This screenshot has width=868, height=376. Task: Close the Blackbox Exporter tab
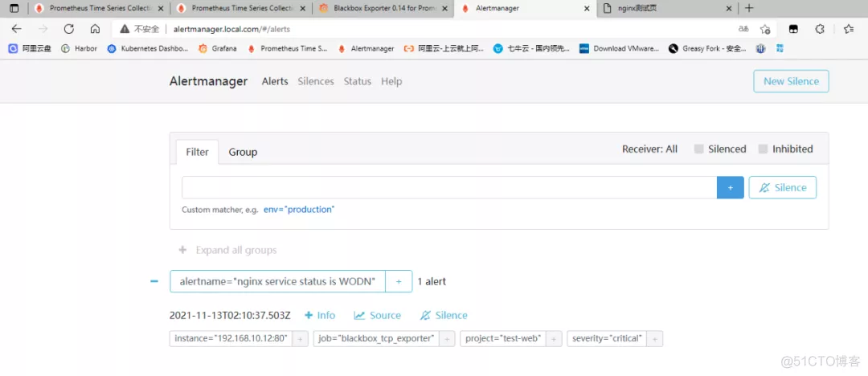coord(444,8)
